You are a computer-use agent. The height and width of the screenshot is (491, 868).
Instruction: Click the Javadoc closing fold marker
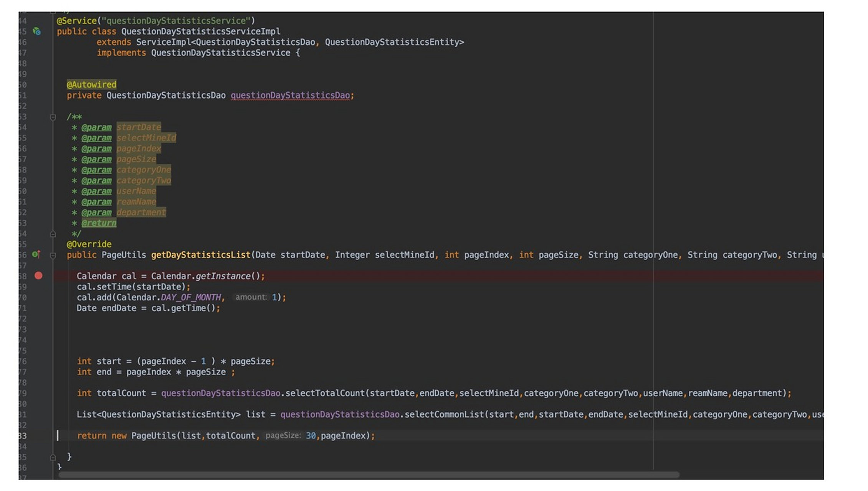point(53,234)
